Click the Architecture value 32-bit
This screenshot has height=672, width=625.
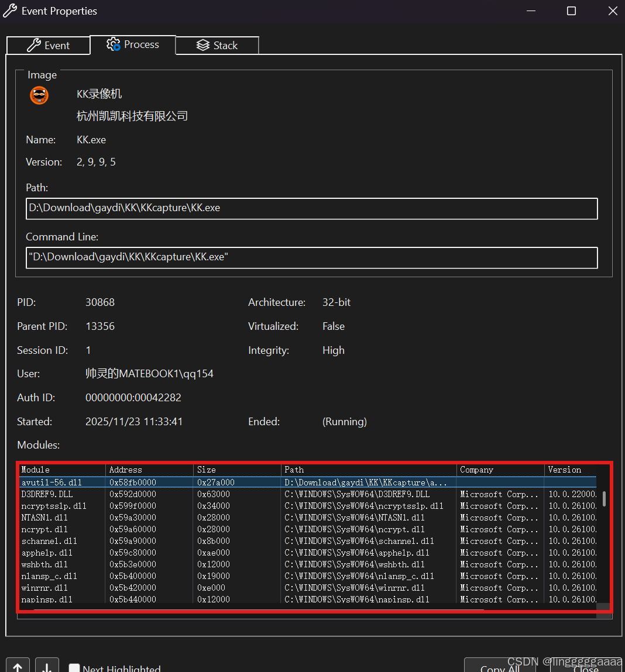pos(336,302)
